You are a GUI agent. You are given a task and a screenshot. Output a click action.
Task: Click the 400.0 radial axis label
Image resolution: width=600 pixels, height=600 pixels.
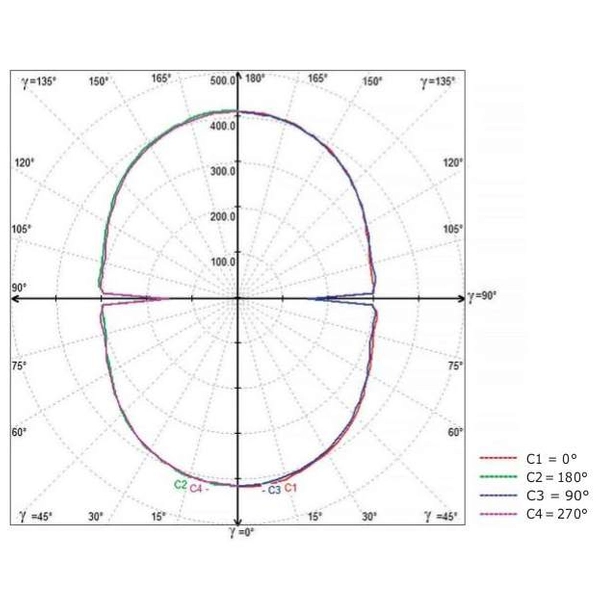(x=220, y=126)
